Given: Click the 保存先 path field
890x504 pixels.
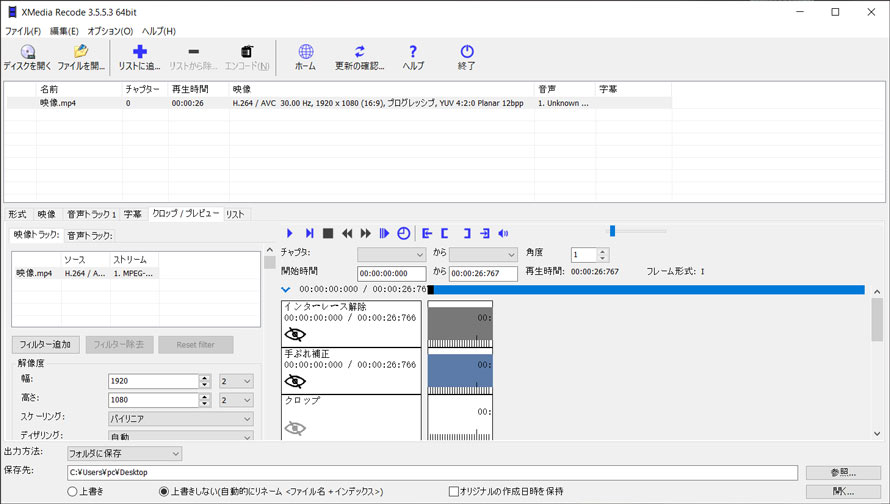Looking at the screenshot, I should (x=433, y=472).
